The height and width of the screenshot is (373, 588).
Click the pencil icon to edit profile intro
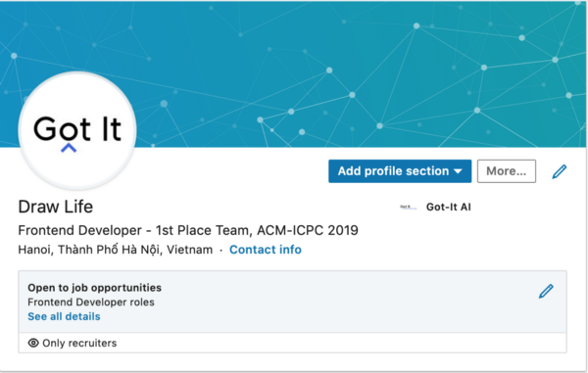click(560, 171)
